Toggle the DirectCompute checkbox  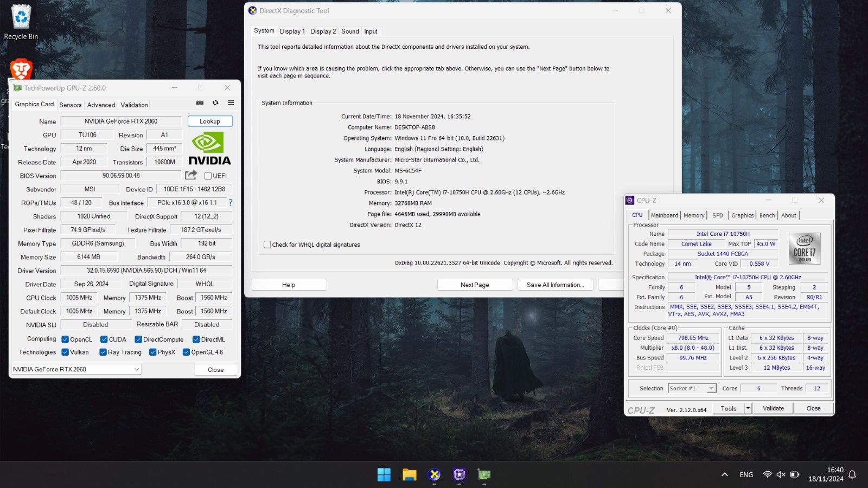[138, 339]
